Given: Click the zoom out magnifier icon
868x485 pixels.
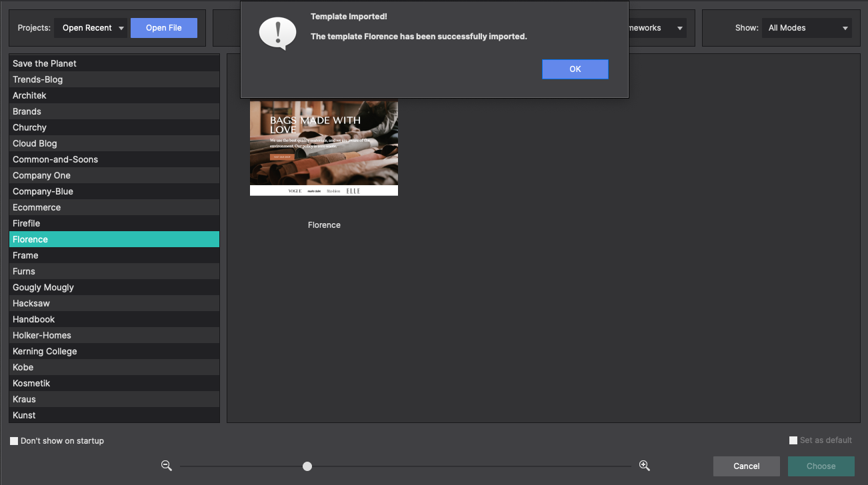Looking at the screenshot, I should click(x=167, y=466).
